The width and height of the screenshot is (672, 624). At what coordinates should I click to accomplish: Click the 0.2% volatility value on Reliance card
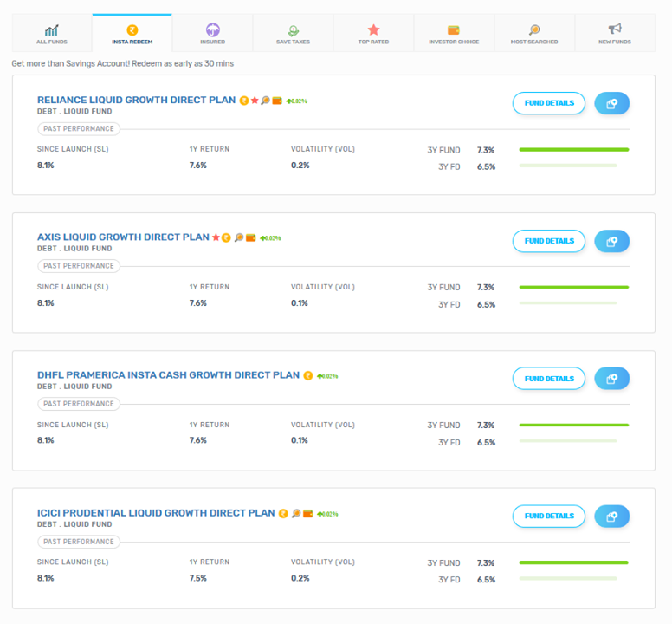coord(300,166)
